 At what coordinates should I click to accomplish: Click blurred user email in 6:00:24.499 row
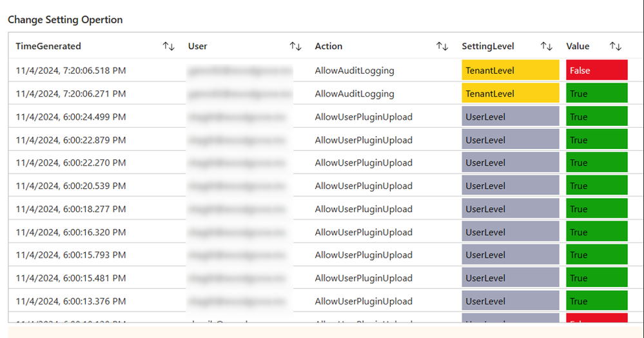click(237, 117)
